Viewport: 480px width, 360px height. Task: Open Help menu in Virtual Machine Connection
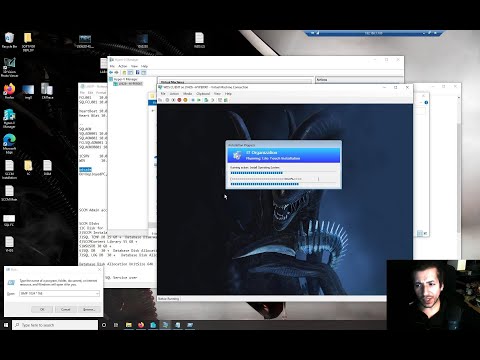(x=228, y=94)
